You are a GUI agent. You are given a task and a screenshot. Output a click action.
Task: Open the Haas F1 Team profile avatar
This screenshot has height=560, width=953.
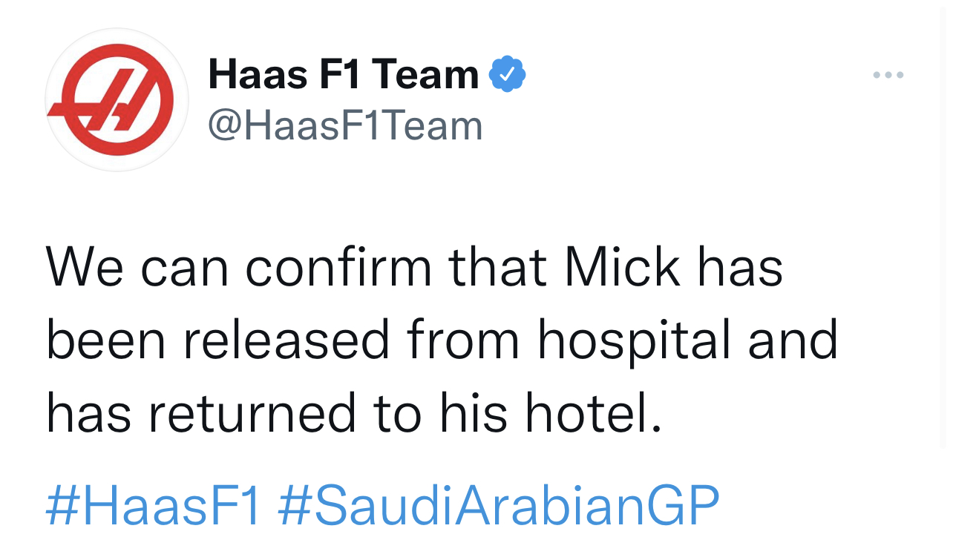[117, 100]
